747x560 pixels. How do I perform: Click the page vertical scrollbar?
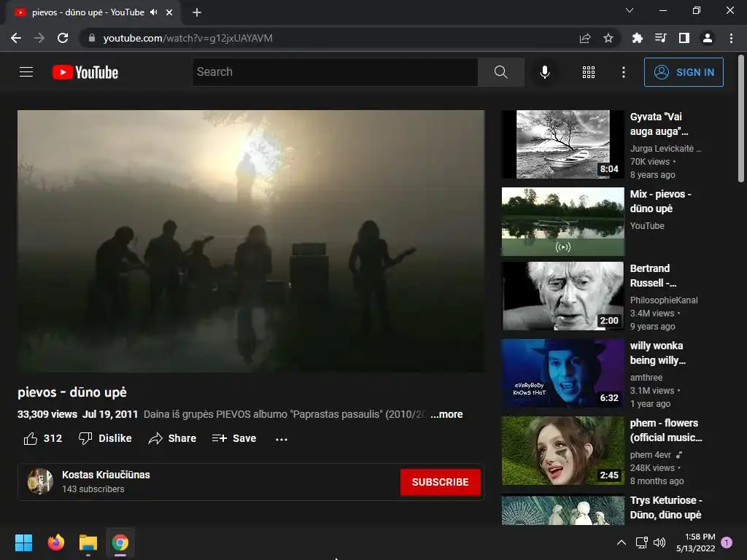tap(741, 118)
